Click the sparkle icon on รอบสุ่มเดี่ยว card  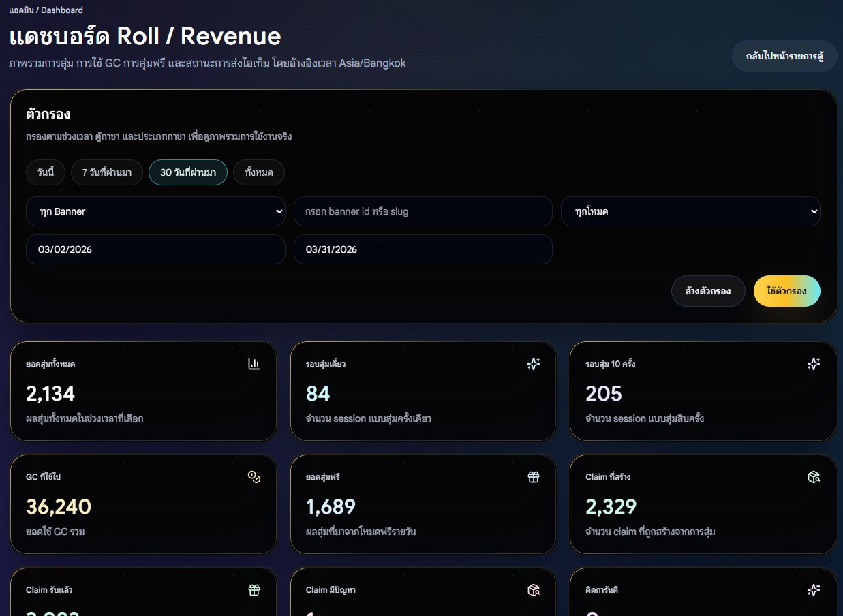click(x=534, y=364)
